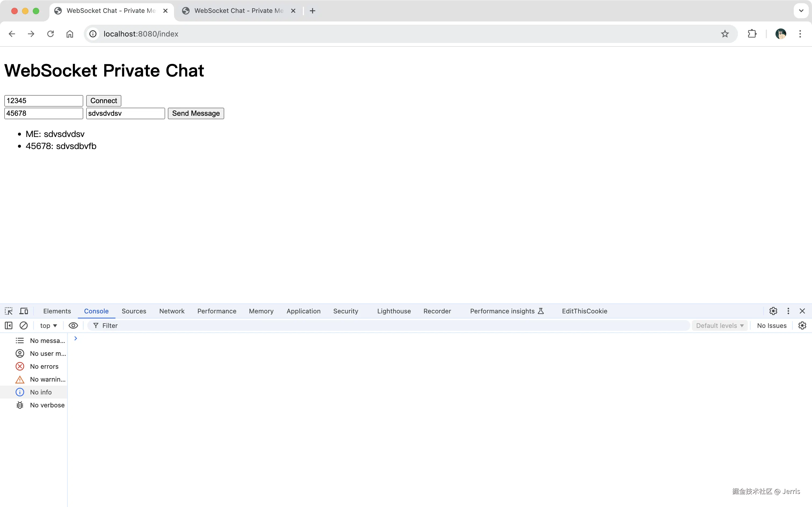The height and width of the screenshot is (507, 812).
Task: Click the inspect element selector icon
Action: pos(9,311)
